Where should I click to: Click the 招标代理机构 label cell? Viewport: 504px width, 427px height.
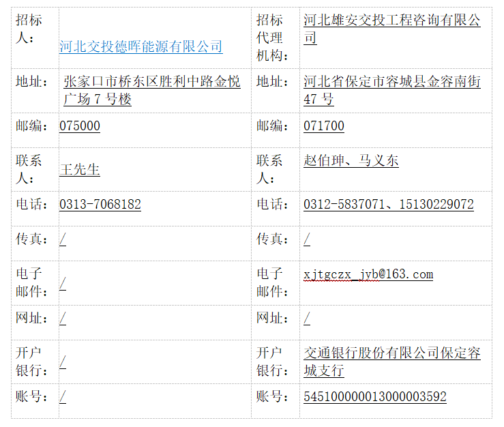coord(269,38)
